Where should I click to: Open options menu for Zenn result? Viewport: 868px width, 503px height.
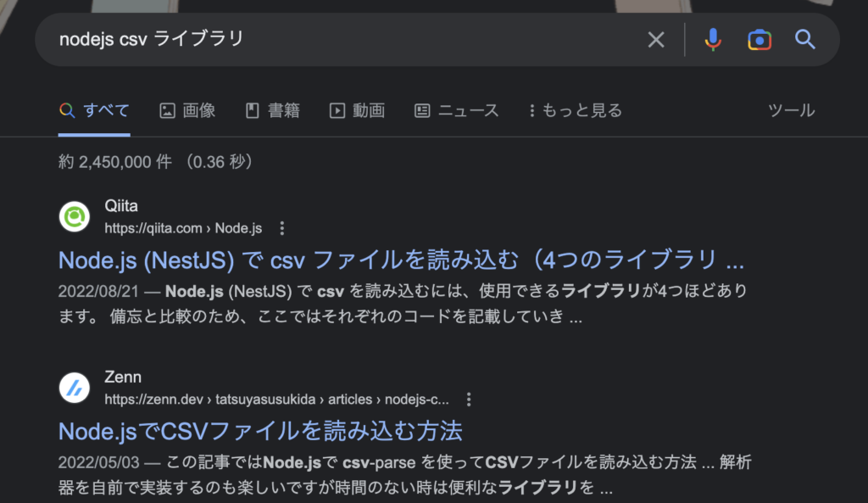coord(469,400)
